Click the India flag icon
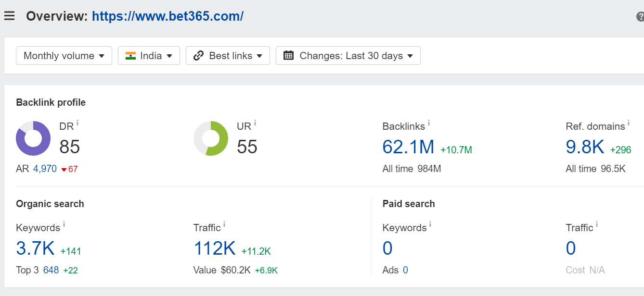Image resolution: width=644 pixels, height=296 pixels. (130, 56)
